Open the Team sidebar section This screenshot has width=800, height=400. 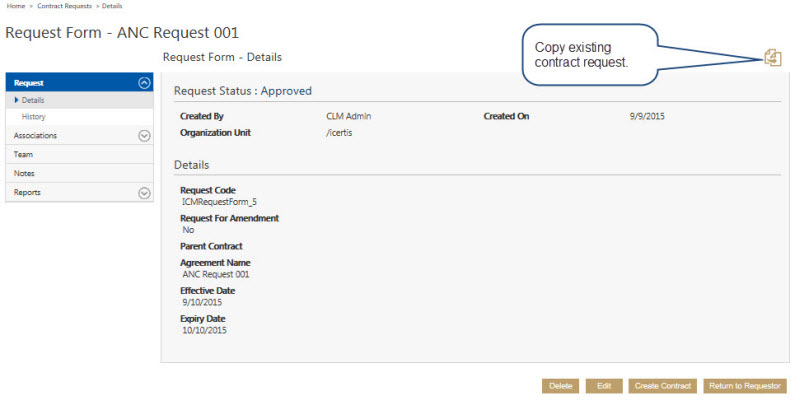point(23,154)
